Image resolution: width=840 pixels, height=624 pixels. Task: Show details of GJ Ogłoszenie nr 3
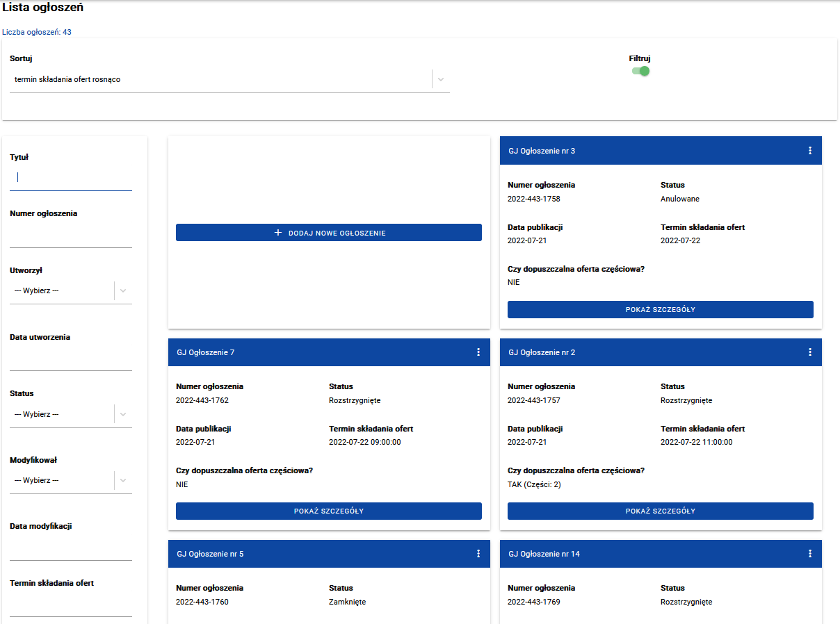(660, 309)
